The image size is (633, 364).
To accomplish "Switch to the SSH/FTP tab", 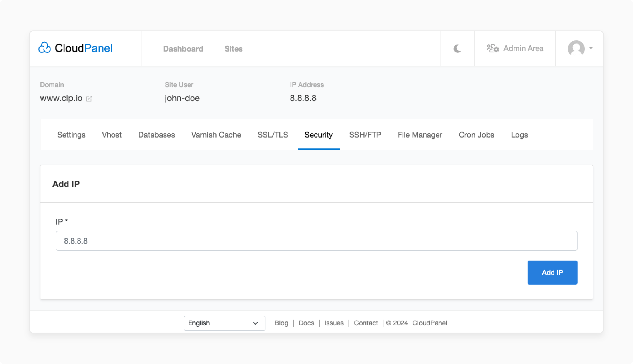I will pyautogui.click(x=365, y=135).
